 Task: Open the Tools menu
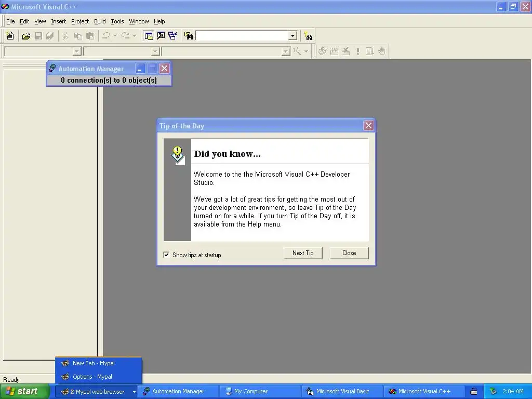click(117, 21)
